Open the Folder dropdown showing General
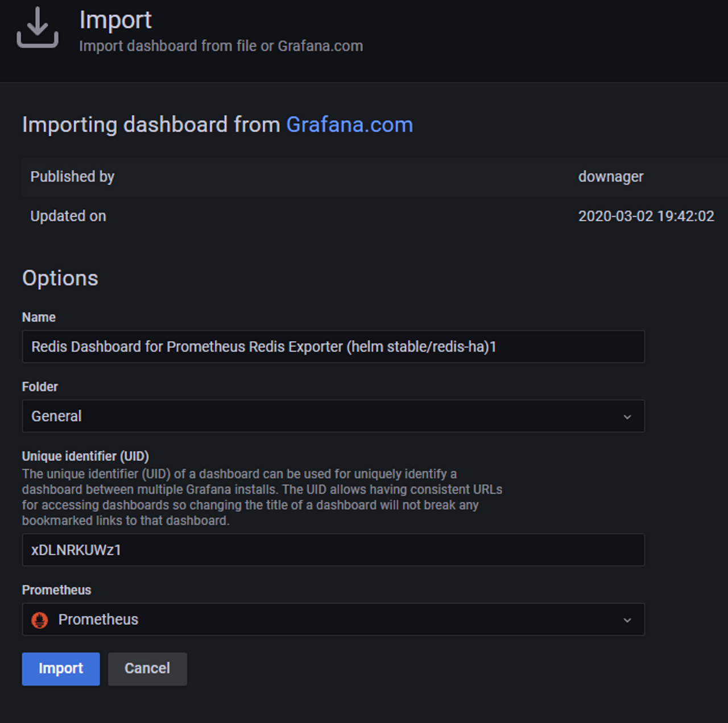The width and height of the screenshot is (728, 723). [x=333, y=416]
